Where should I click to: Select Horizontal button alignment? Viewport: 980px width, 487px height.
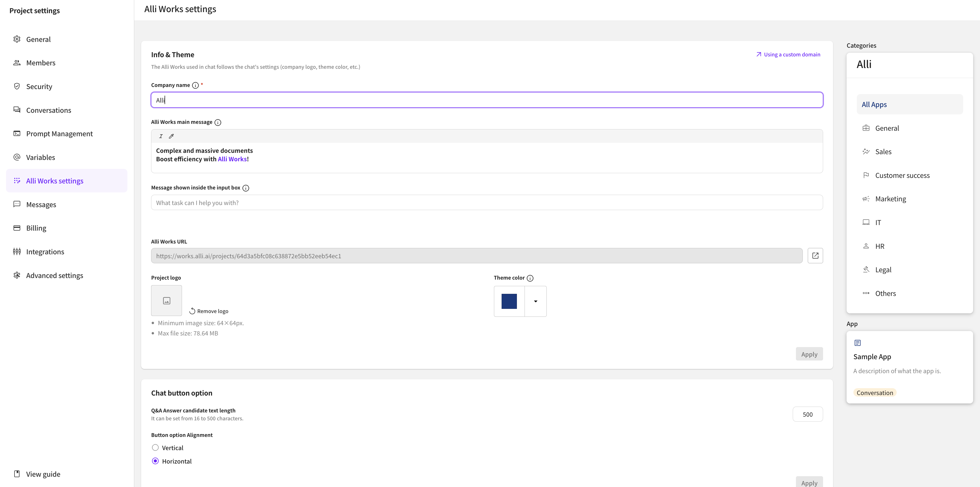coord(155,461)
